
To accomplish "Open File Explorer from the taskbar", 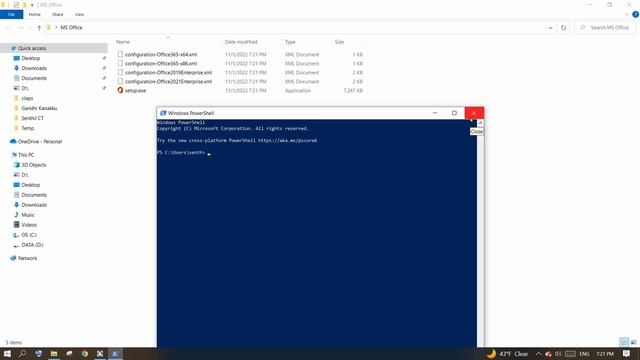I will pyautogui.click(x=54, y=354).
